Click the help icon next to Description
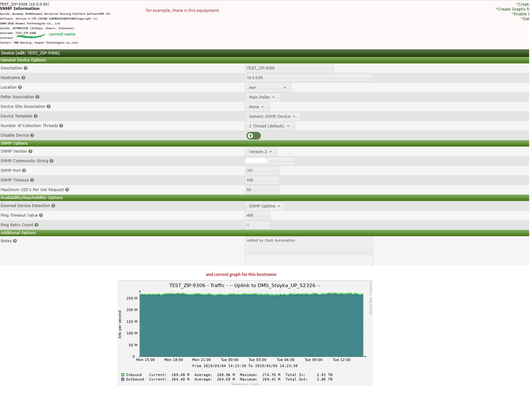The width and height of the screenshot is (532, 393). (26, 68)
